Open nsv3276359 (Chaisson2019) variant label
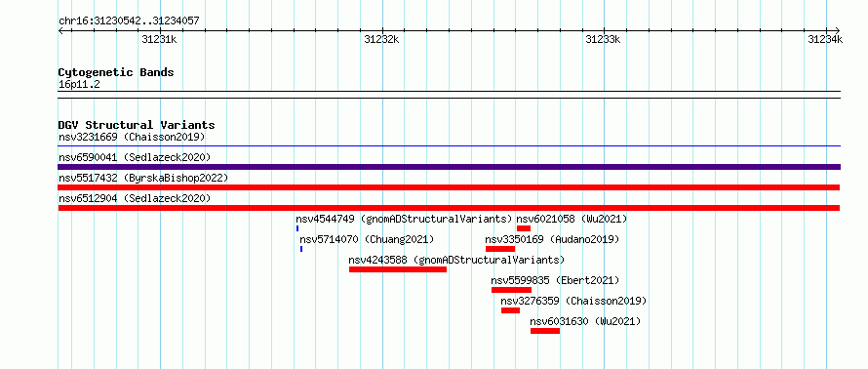868x369 pixels. point(574,301)
